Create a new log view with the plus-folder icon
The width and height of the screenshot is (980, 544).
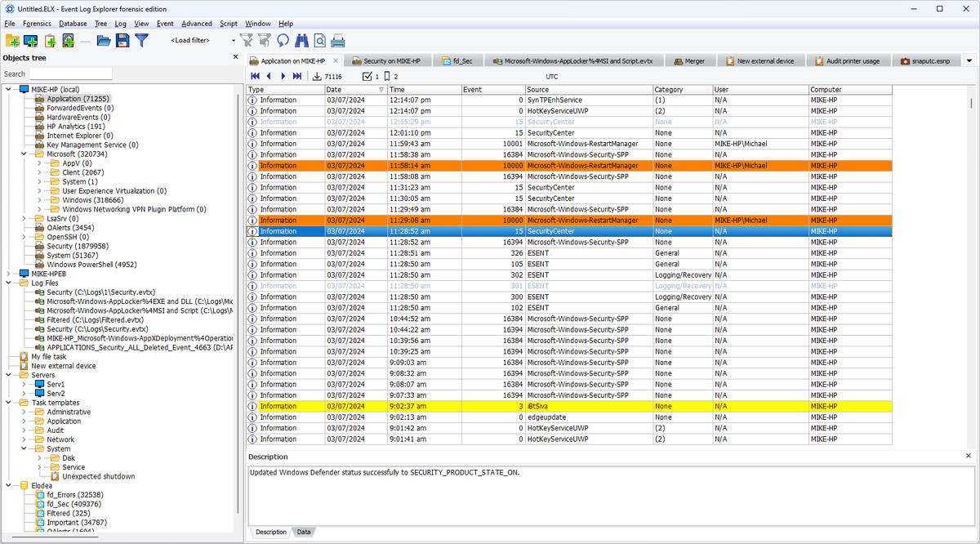pos(13,40)
